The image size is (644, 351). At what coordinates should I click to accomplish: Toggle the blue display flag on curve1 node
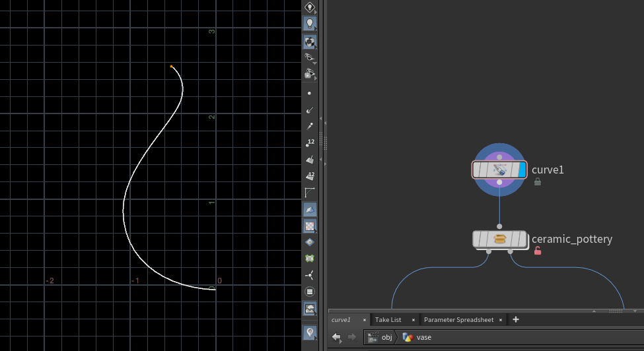pos(522,170)
